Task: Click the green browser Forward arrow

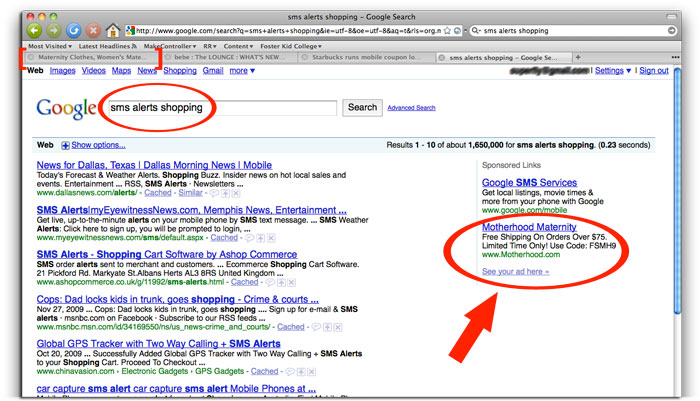Action: click(54, 30)
